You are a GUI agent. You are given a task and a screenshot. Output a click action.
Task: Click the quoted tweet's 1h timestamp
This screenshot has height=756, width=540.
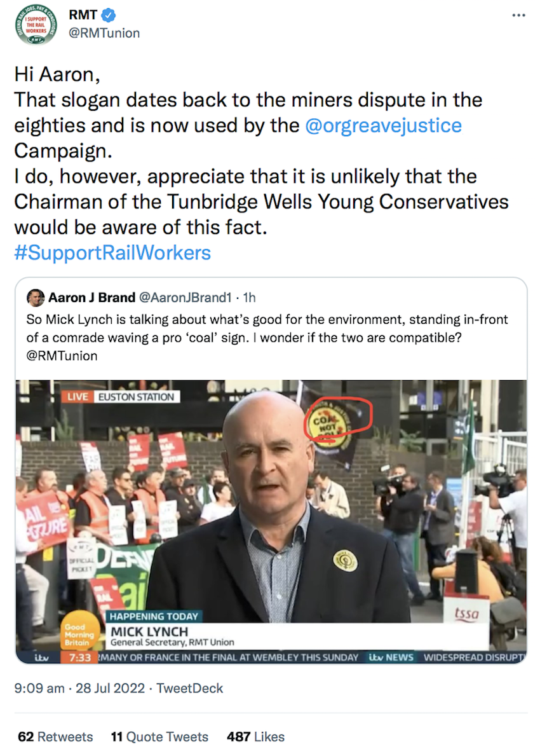249,298
